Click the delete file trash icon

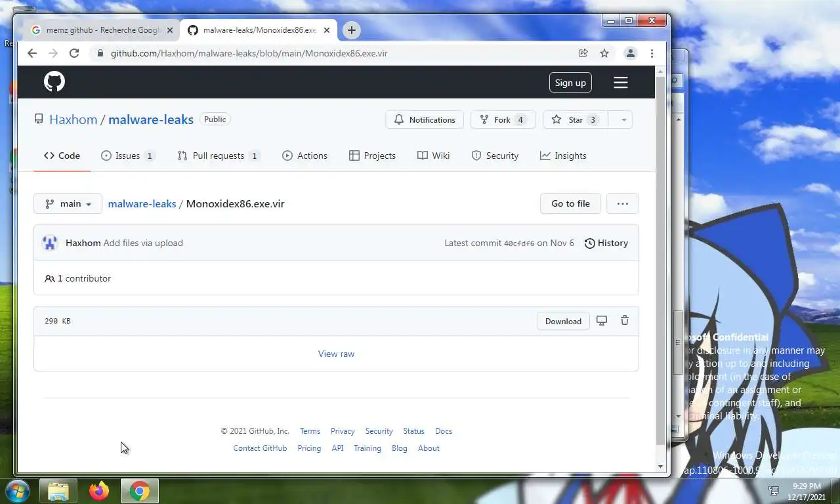point(625,321)
